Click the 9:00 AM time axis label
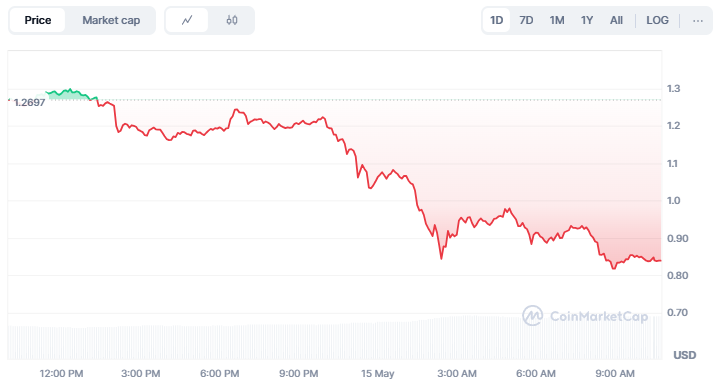 (615, 373)
